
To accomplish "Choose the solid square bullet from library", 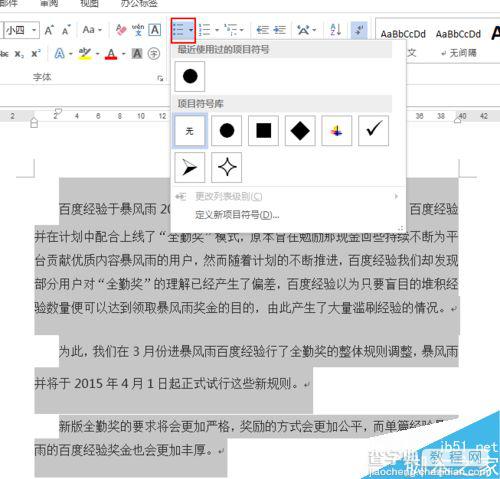I will (263, 131).
